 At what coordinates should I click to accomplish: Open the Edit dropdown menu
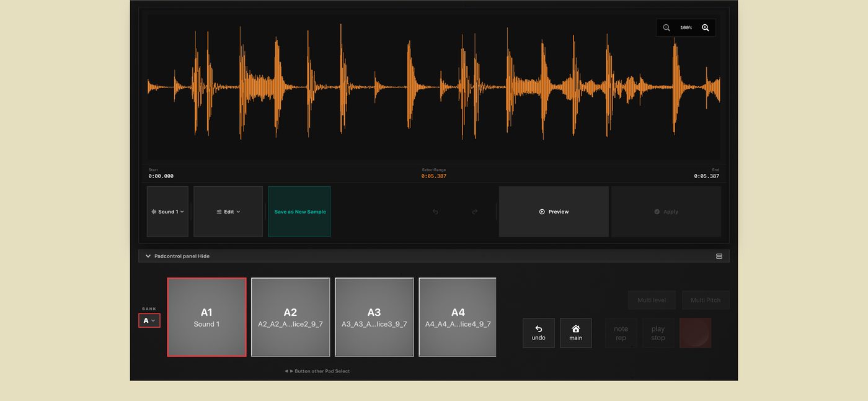point(228,212)
